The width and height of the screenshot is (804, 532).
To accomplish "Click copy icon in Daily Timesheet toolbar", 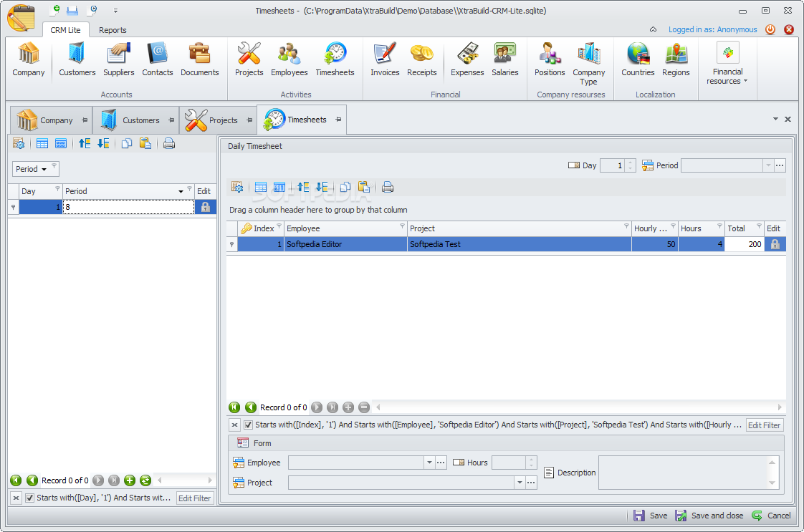I will coord(345,187).
